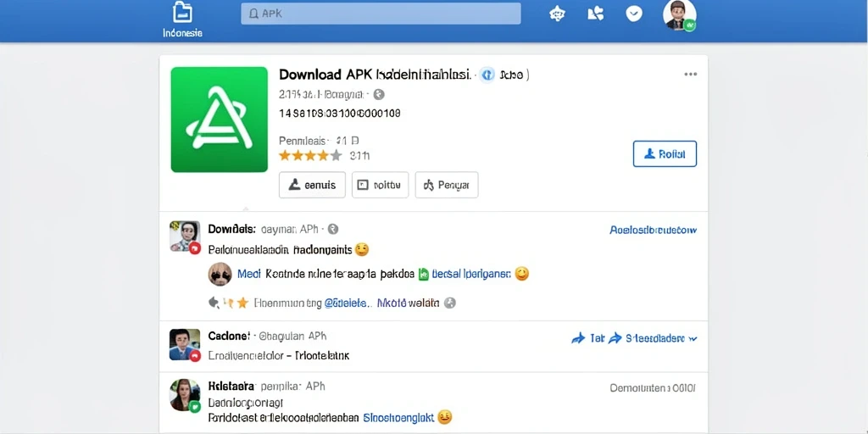
Task: Open the three-dot post options menu
Action: pyautogui.click(x=690, y=75)
